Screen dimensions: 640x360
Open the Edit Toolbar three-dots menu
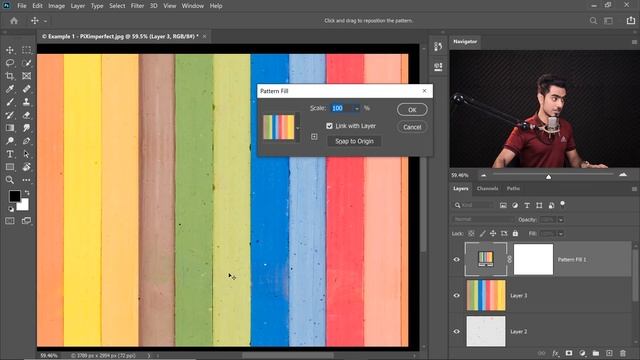(x=27, y=180)
